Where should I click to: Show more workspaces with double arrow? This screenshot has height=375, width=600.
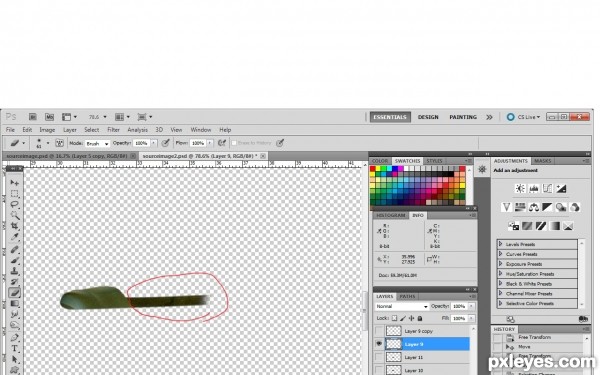[489, 117]
